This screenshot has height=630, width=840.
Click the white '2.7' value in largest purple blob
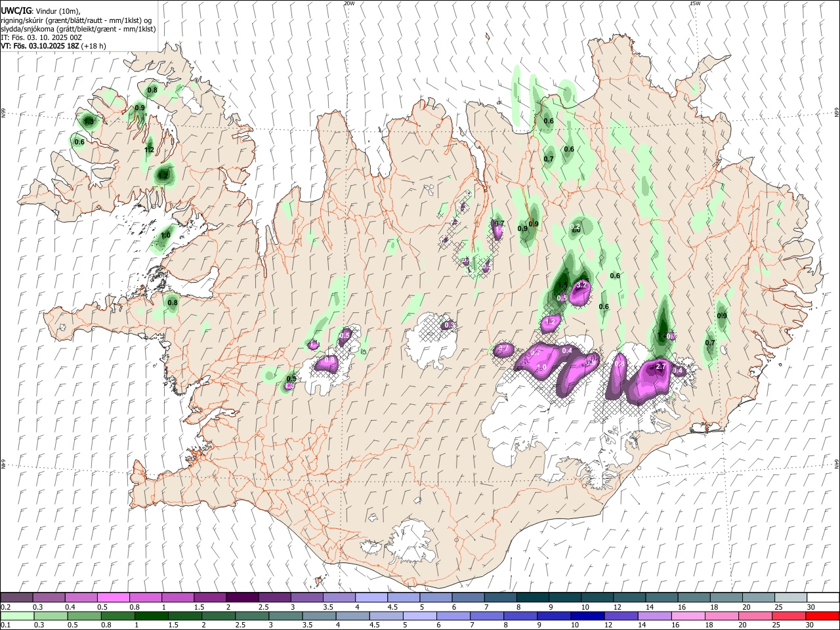pos(661,366)
